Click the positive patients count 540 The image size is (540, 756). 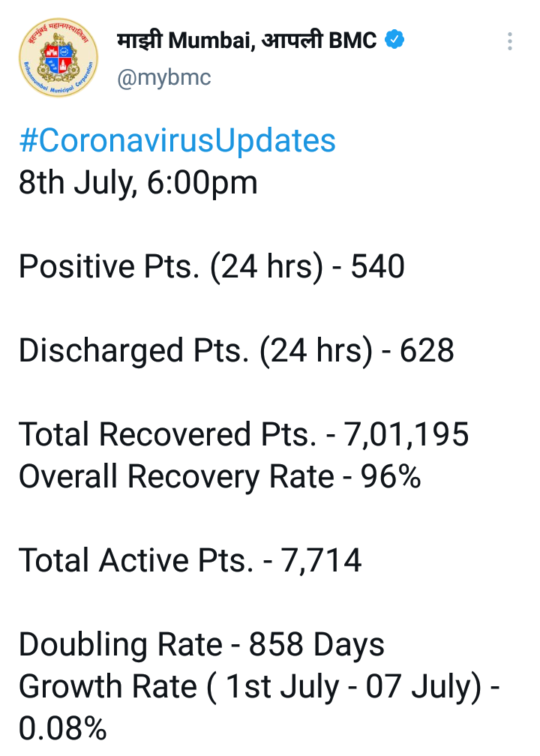(x=378, y=267)
